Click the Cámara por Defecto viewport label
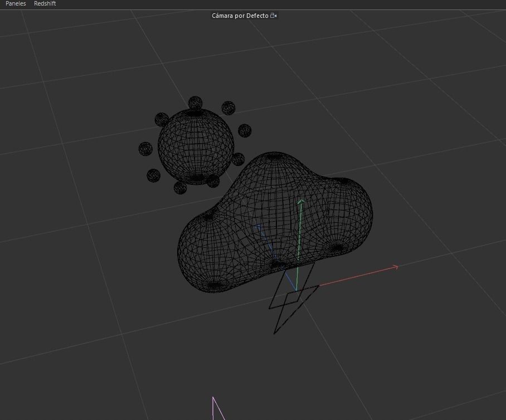 240,16
